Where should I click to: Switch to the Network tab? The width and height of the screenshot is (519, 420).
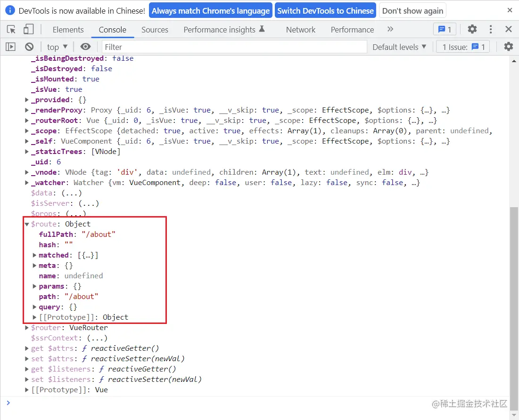(x=301, y=30)
